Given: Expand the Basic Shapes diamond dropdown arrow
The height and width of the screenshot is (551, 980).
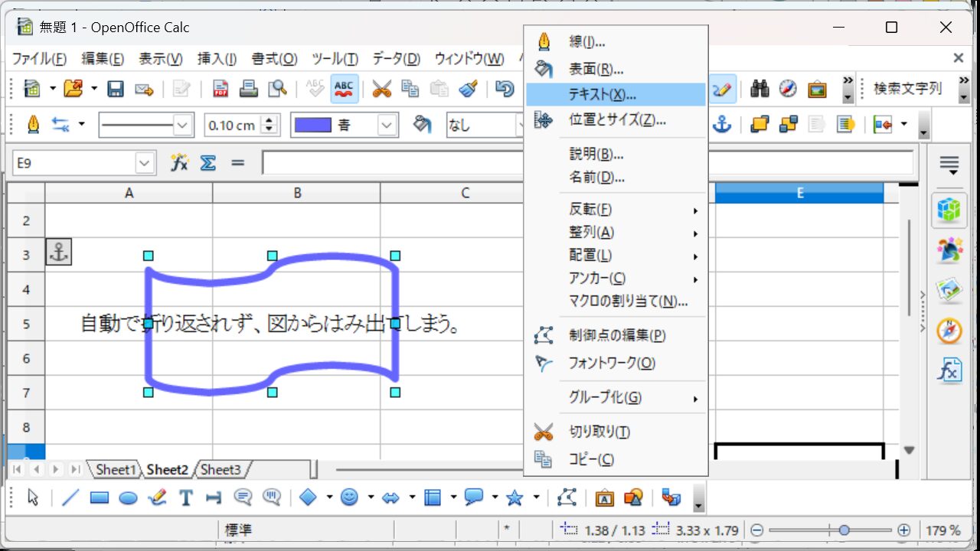Looking at the screenshot, I should pyautogui.click(x=330, y=497).
